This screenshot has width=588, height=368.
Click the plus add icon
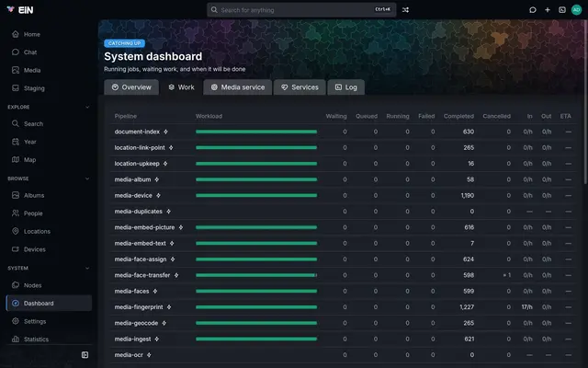tap(548, 10)
